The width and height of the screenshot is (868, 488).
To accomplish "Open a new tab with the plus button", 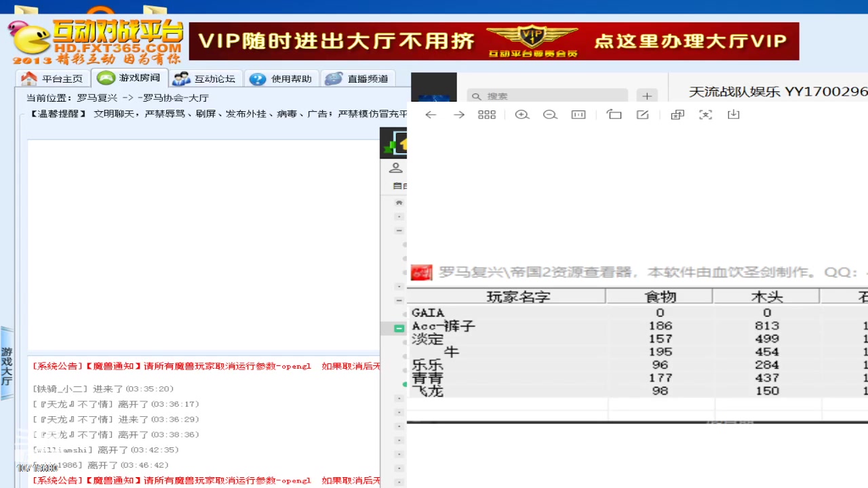I will (x=647, y=96).
